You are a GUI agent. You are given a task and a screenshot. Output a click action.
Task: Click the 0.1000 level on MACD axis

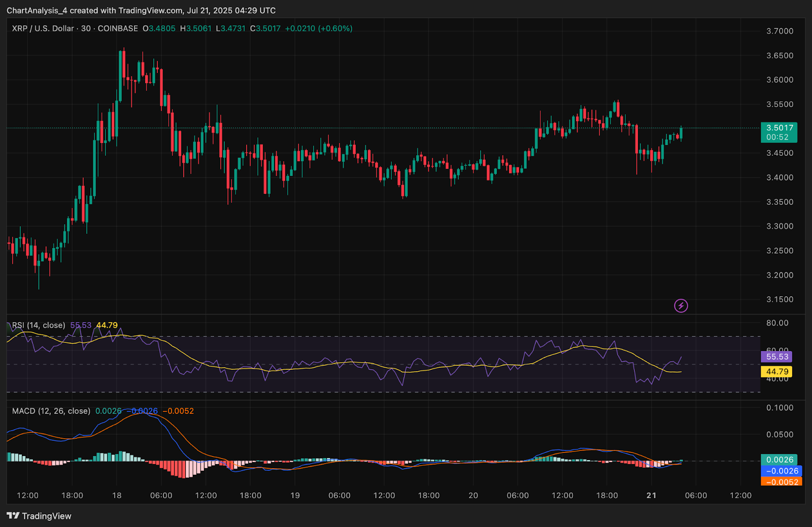pos(780,407)
